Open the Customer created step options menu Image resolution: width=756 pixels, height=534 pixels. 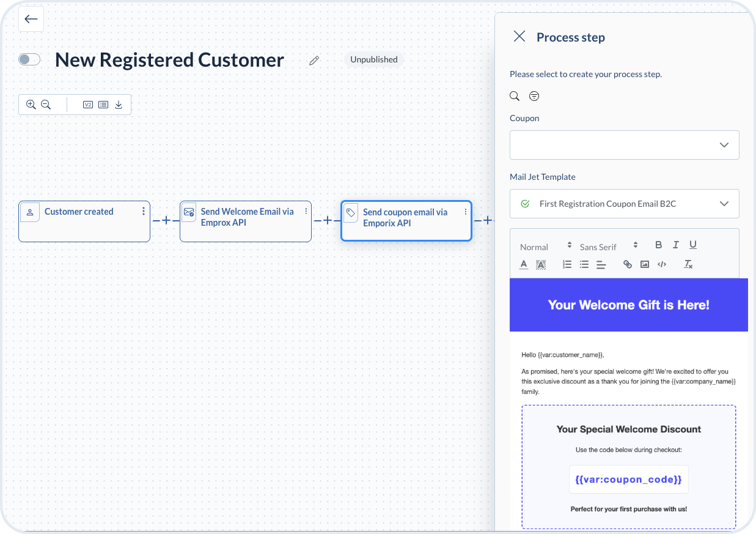(144, 211)
